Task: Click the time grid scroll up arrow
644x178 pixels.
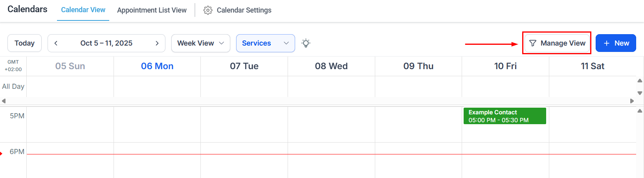Action: coord(640,111)
